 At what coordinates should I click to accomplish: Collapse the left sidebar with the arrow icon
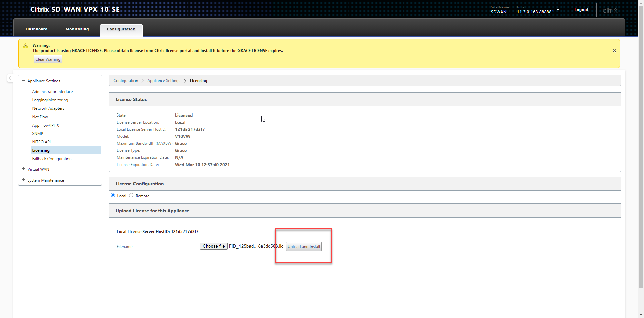tap(10, 78)
